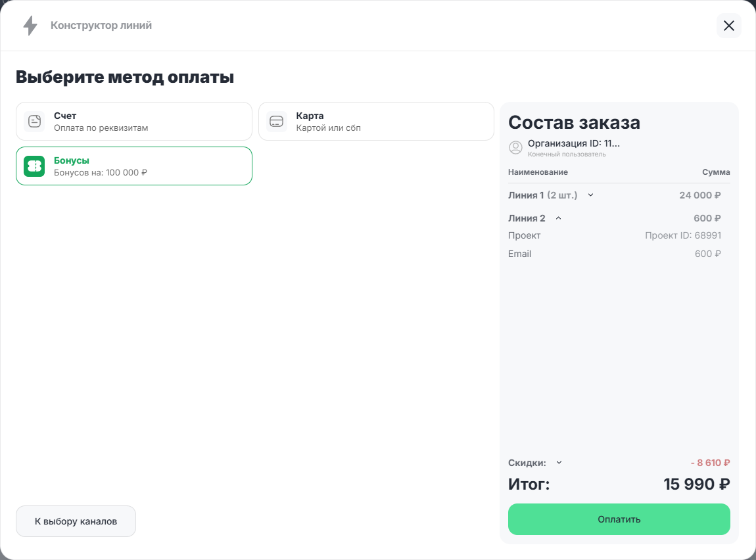
Task: Close the dialog with the X button
Action: (x=728, y=26)
